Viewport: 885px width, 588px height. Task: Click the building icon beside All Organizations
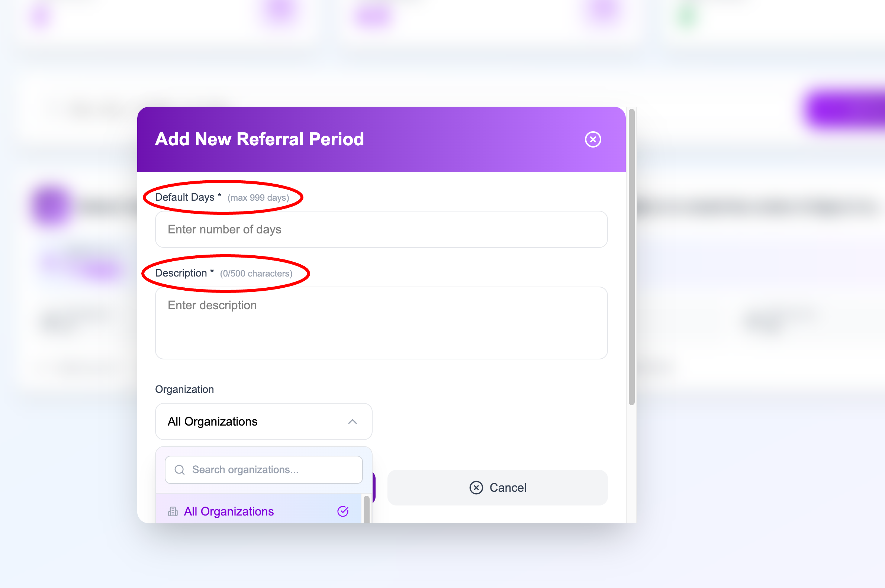(x=173, y=511)
